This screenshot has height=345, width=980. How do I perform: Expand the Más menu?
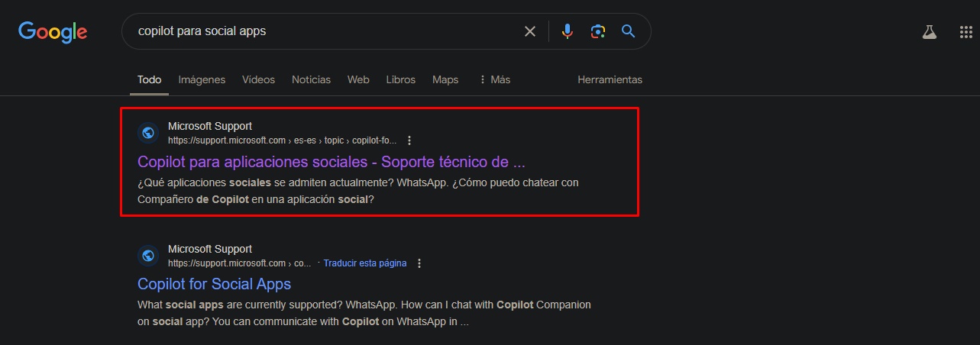[x=494, y=79]
